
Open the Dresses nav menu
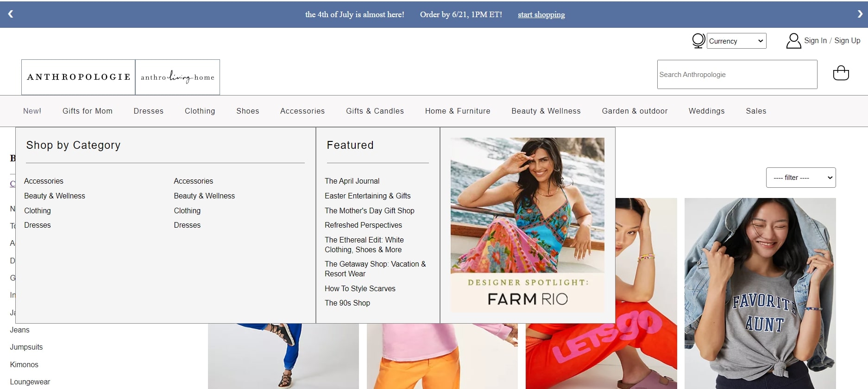[x=148, y=111]
